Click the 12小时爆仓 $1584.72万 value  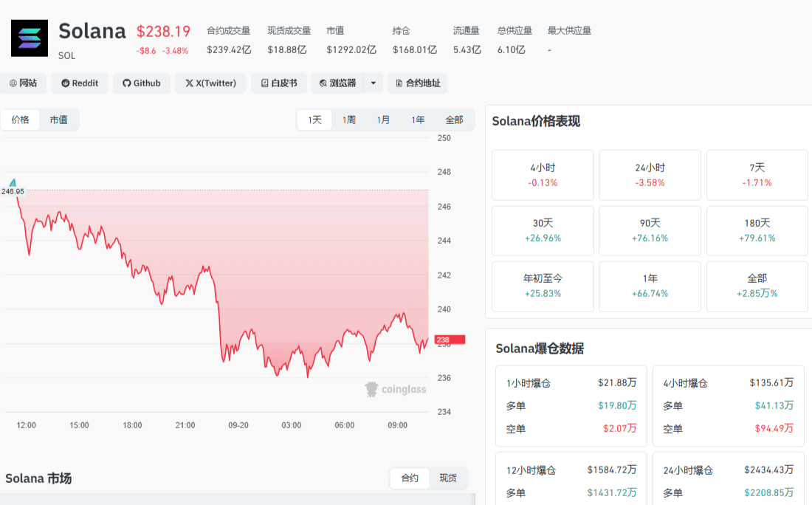pyautogui.click(x=612, y=470)
